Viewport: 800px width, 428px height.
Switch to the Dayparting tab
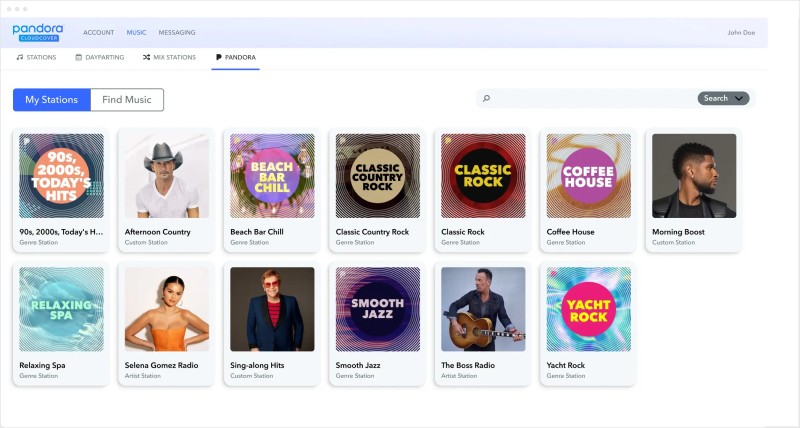(100, 57)
